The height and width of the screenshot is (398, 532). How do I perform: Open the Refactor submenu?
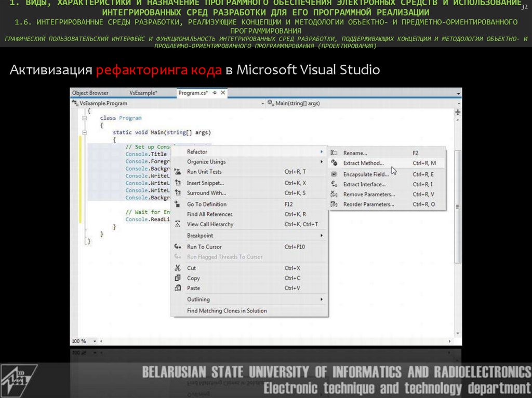(x=249, y=152)
